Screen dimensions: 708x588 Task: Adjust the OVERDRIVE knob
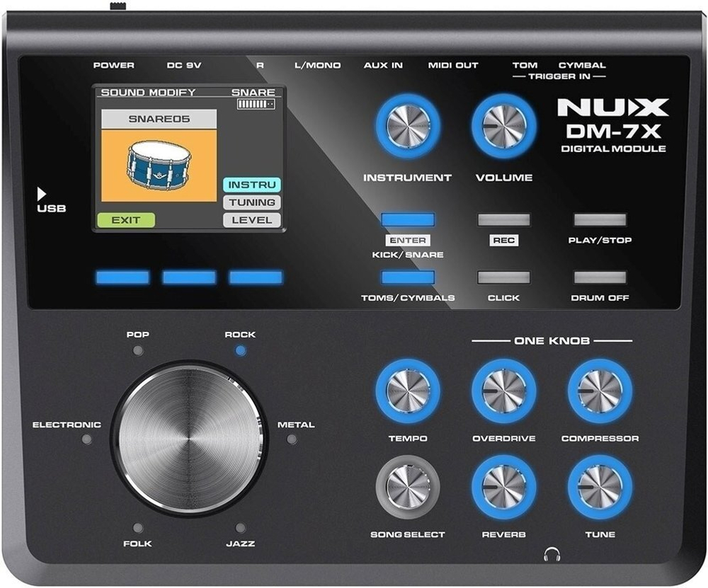(x=504, y=391)
